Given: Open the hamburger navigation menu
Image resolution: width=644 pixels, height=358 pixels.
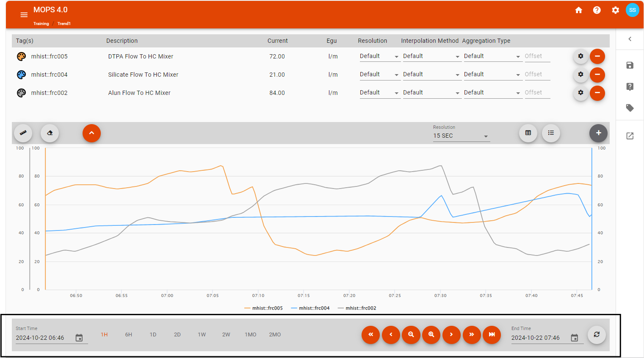Looking at the screenshot, I should tap(24, 15).
